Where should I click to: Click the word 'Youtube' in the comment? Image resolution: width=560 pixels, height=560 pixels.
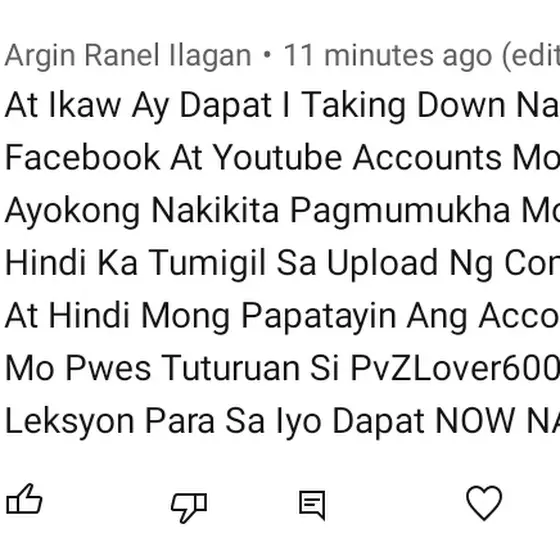coord(278,158)
